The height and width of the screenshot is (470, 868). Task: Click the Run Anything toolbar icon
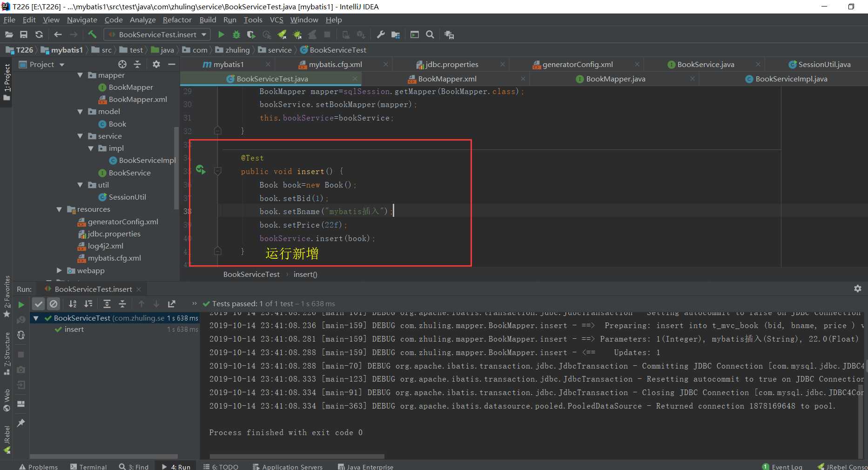tap(415, 34)
